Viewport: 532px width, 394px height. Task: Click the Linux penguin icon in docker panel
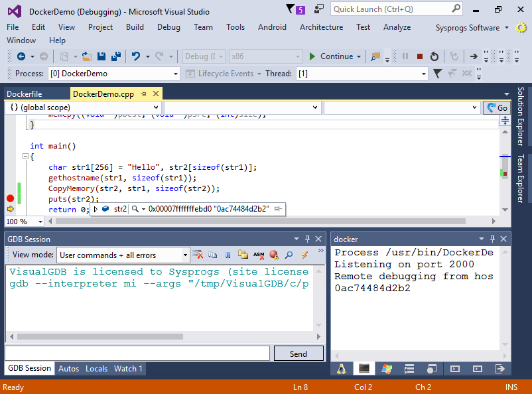click(342, 369)
